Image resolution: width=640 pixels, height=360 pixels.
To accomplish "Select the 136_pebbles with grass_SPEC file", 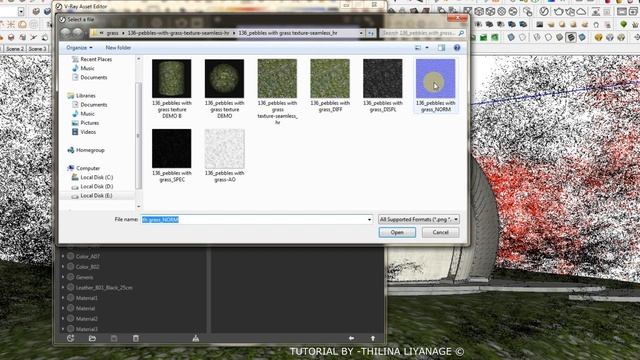I will point(171,155).
